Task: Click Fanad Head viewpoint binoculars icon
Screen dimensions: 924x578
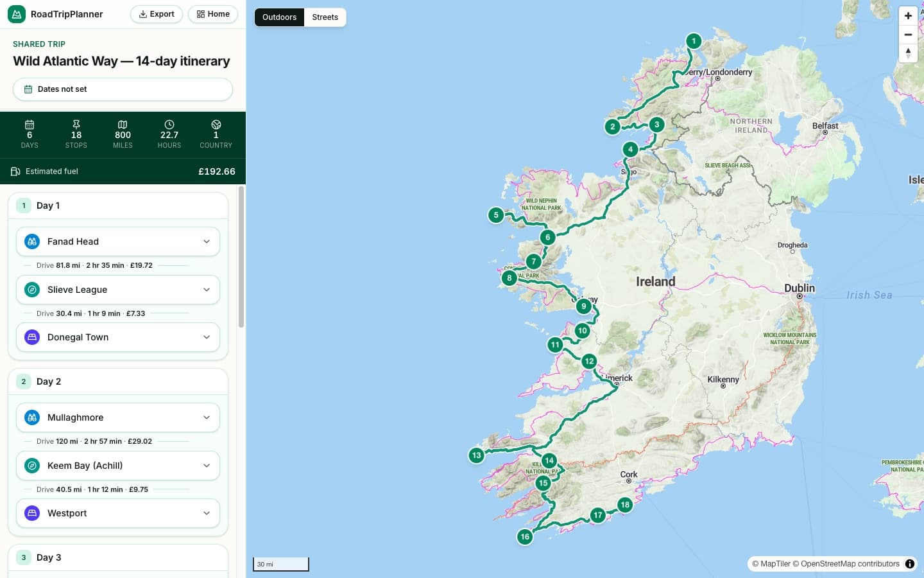Action: point(32,241)
